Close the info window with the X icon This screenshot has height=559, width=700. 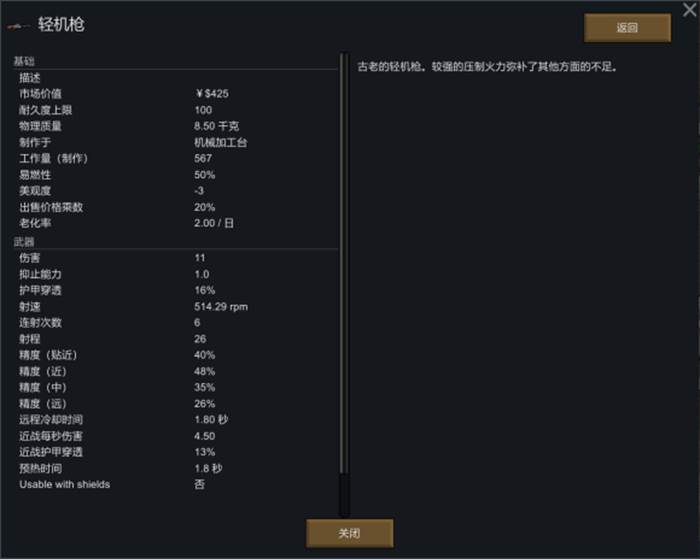(689, 9)
